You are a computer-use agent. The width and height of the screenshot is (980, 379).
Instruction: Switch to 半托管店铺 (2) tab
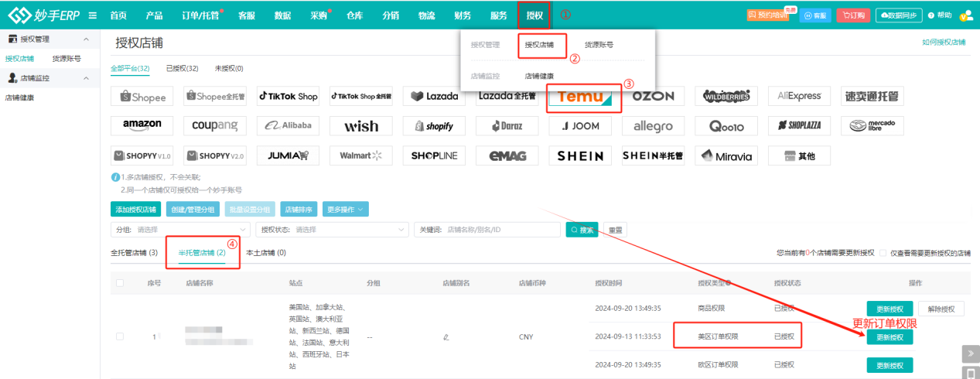coord(202,253)
